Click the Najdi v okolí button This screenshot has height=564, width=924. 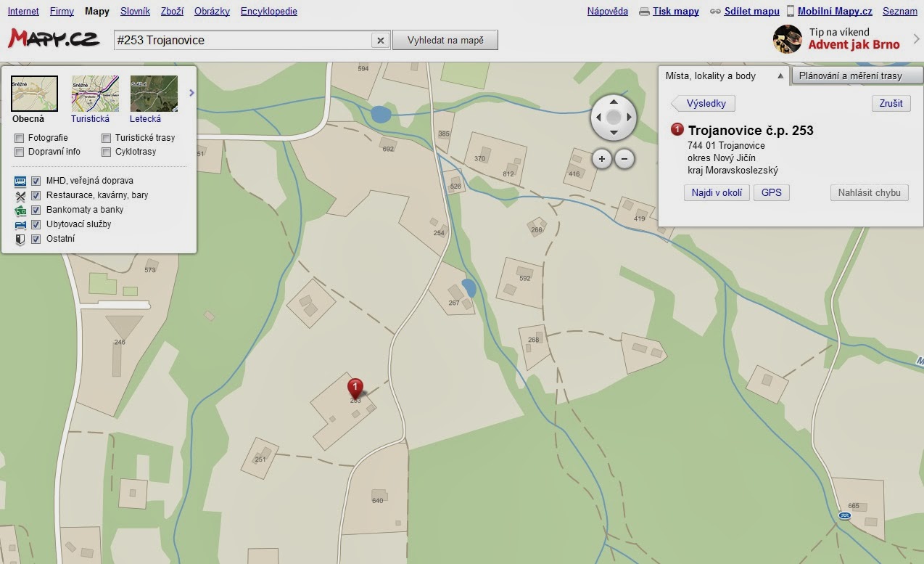coord(717,192)
